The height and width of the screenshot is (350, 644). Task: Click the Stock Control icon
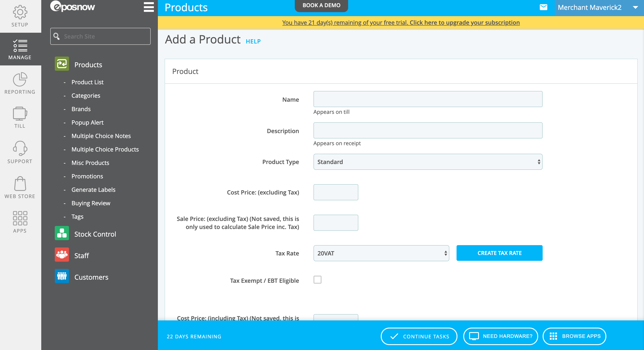tap(61, 234)
